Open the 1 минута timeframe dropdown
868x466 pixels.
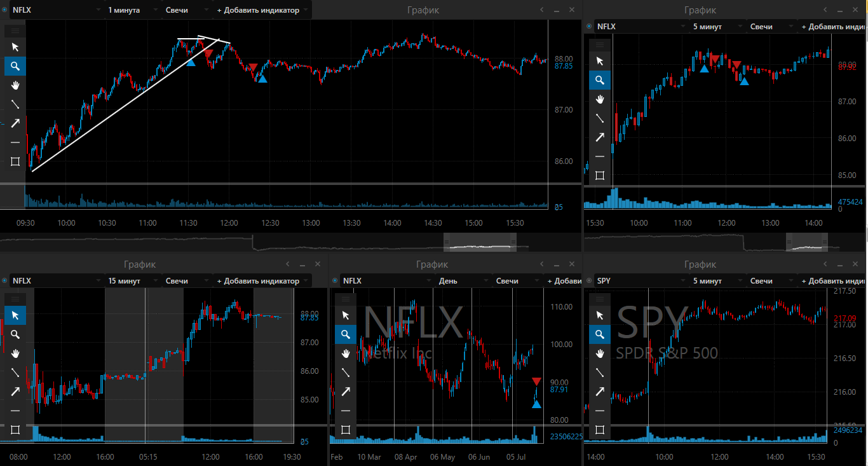point(132,10)
